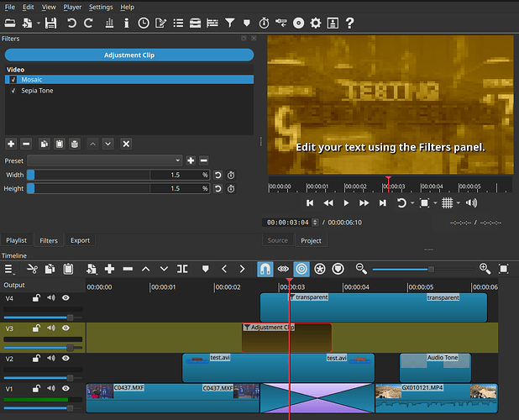Switch to the Playlist tab
The height and width of the screenshot is (420, 519).
click(x=16, y=240)
